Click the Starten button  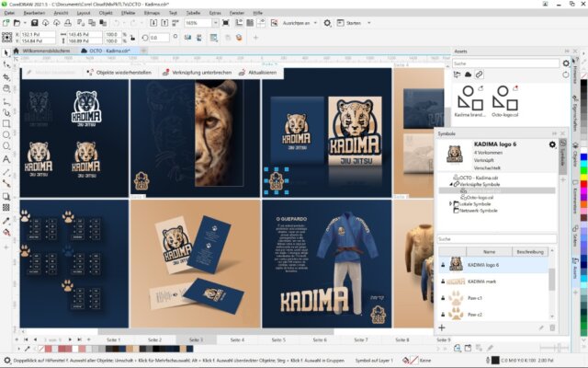(350, 23)
